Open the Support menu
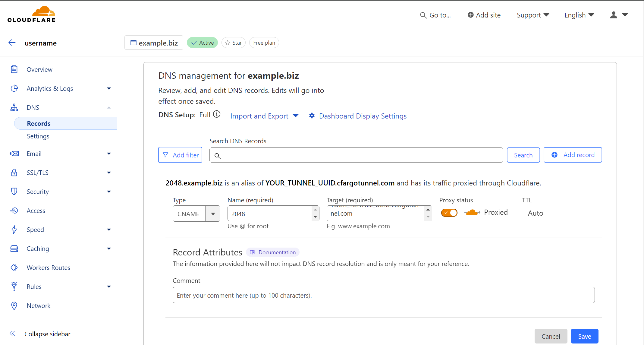 coord(533,15)
